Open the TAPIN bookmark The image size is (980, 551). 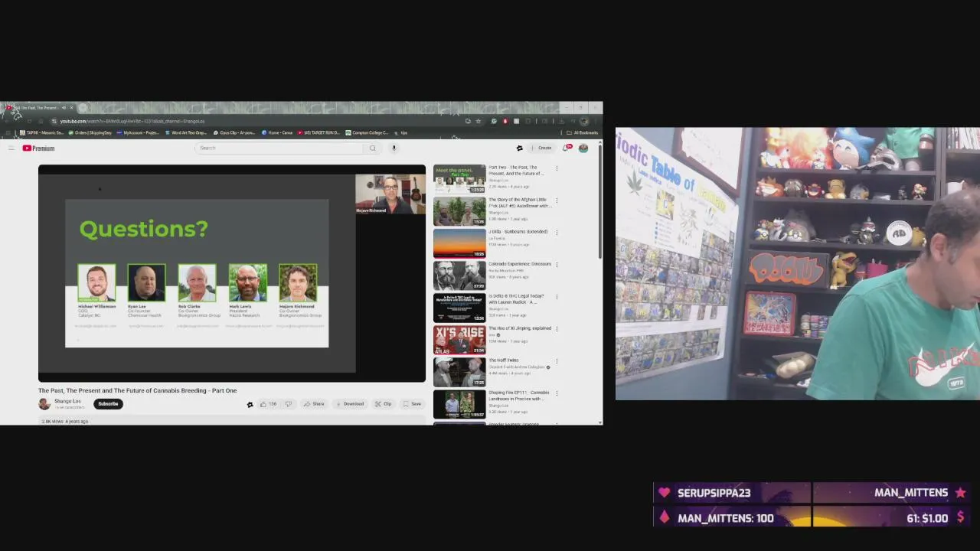tap(41, 132)
